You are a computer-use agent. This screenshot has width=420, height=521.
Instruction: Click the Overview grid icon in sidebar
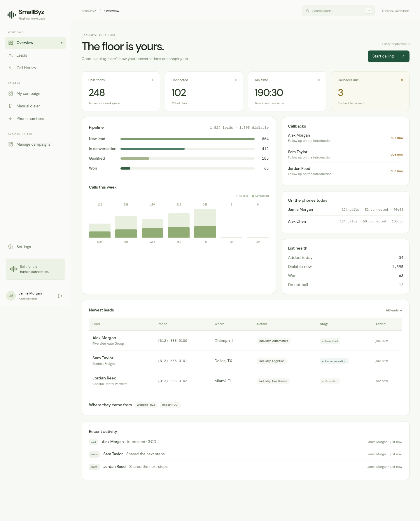click(x=11, y=43)
